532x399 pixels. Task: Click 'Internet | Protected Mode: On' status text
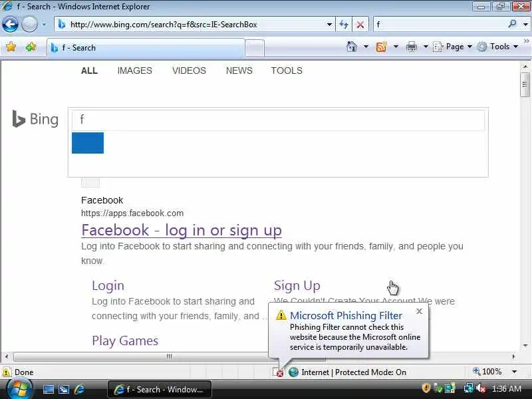click(354, 372)
